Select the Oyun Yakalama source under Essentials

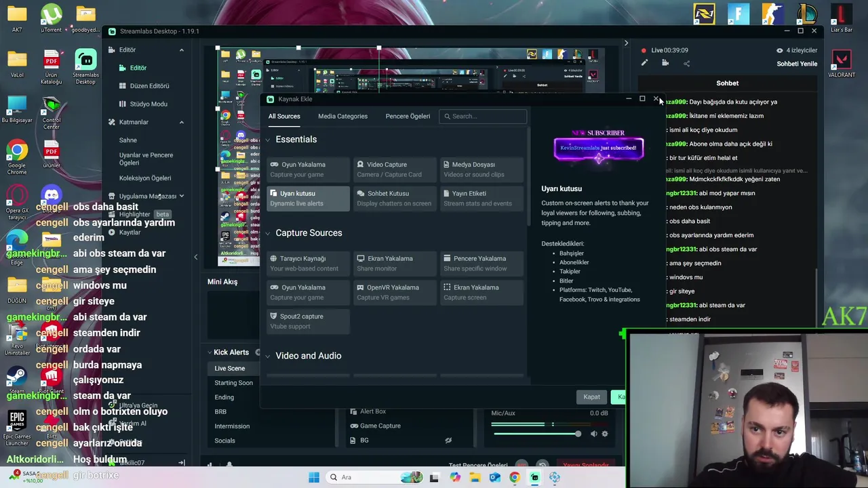(x=308, y=169)
